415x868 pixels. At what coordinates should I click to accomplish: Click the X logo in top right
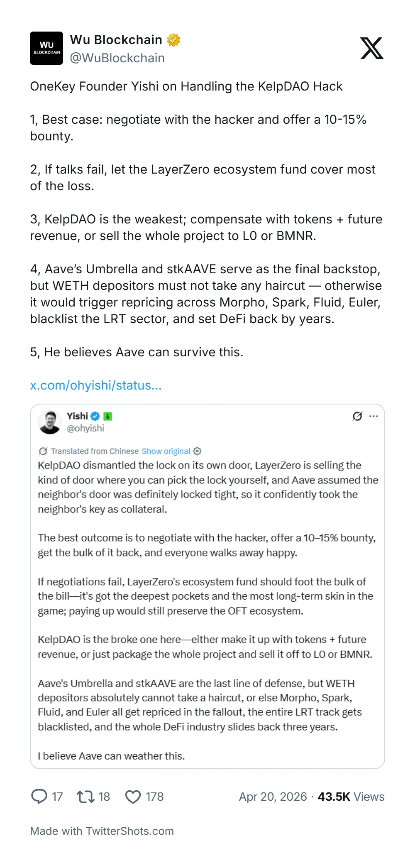click(x=372, y=49)
